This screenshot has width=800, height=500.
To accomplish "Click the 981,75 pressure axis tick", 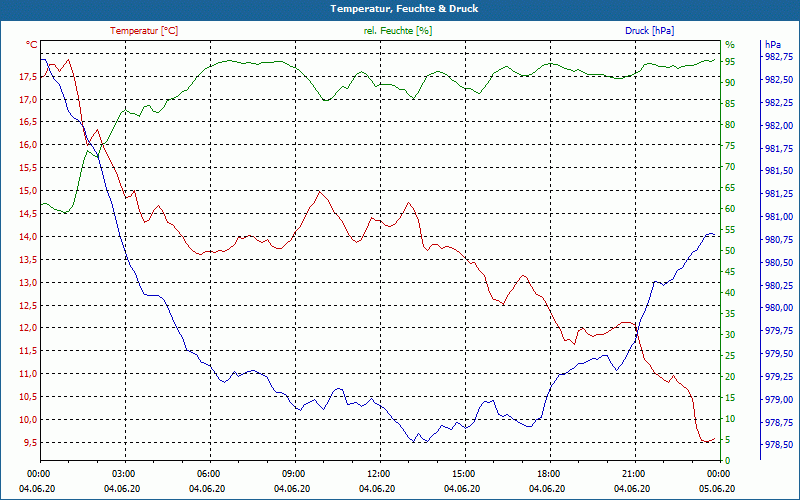I will click(x=779, y=148).
